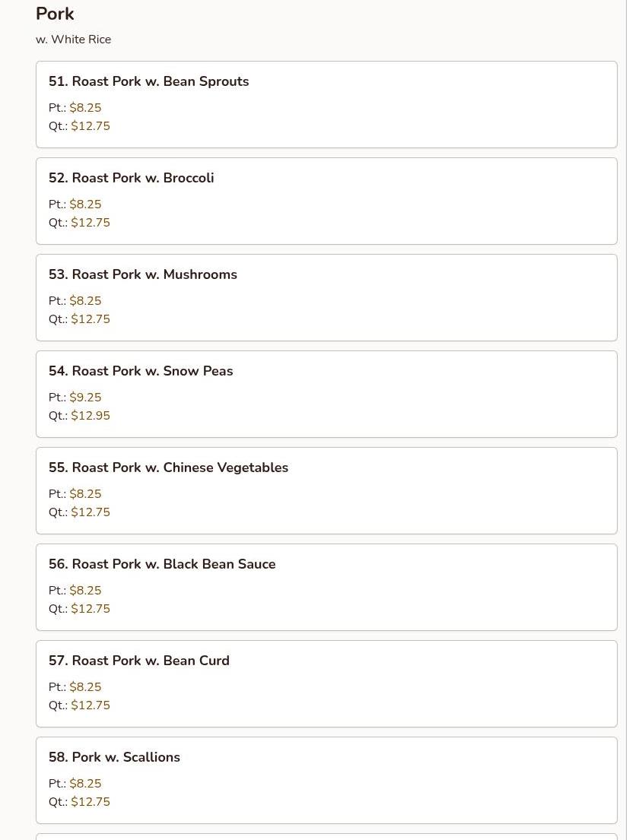Click the Pork section heading
The height and width of the screenshot is (840, 642).
[x=55, y=14]
